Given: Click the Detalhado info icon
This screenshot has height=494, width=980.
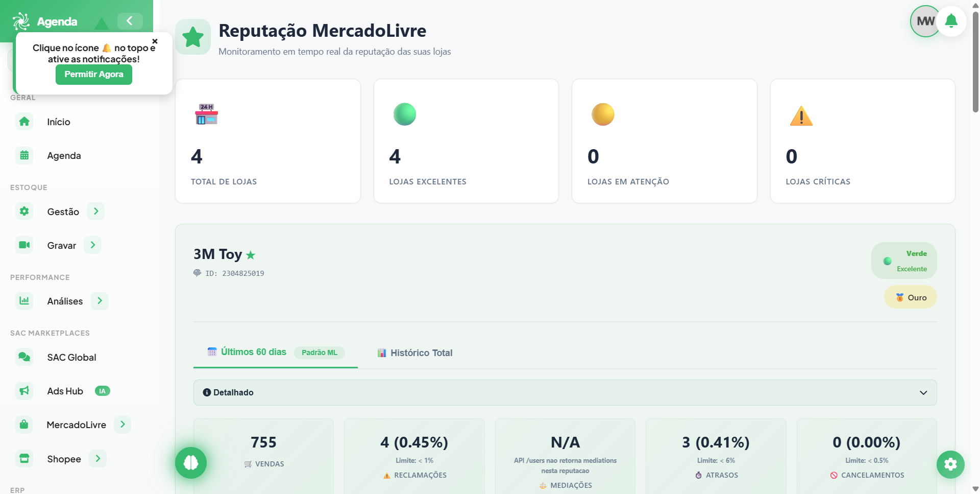Looking at the screenshot, I should [x=207, y=393].
